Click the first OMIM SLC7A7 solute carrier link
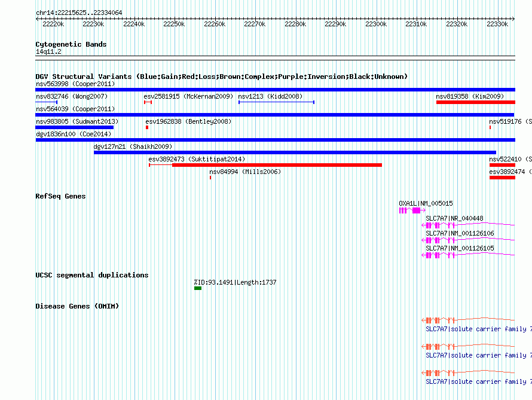This screenshot has width=532, height=400. (479, 329)
